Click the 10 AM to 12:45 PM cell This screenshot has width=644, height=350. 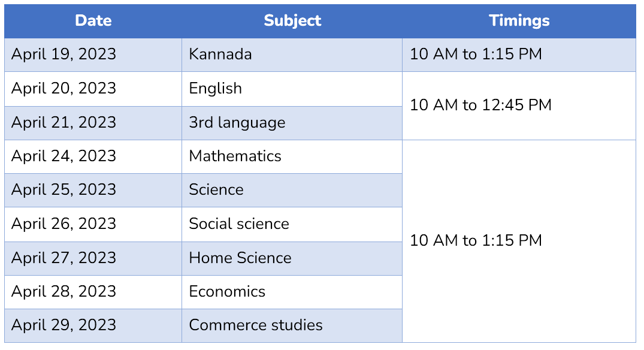[519, 106]
